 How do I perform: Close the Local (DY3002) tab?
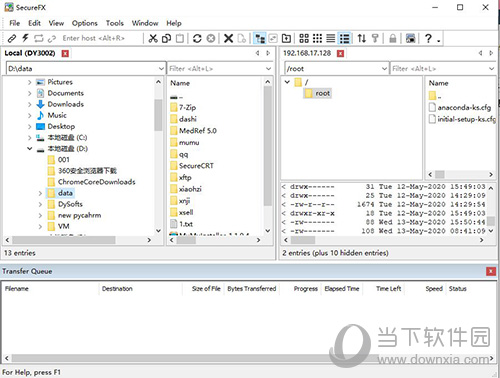(65, 53)
